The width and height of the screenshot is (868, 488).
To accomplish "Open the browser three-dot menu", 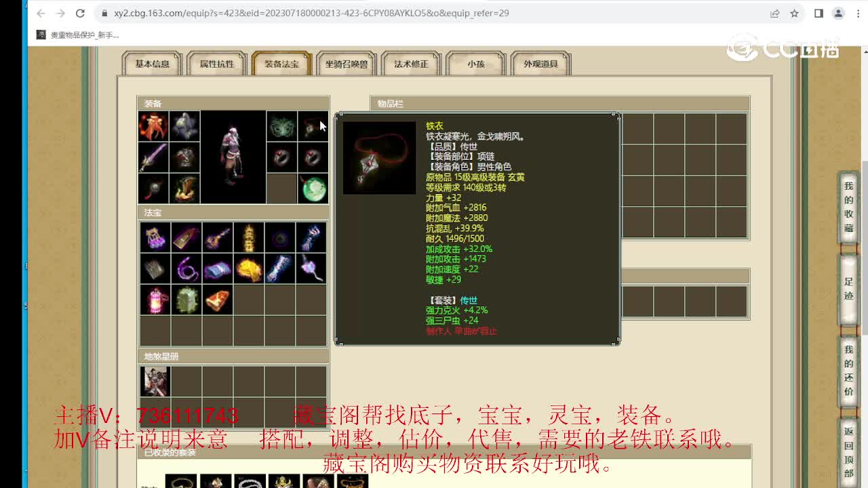I will pos(856,13).
